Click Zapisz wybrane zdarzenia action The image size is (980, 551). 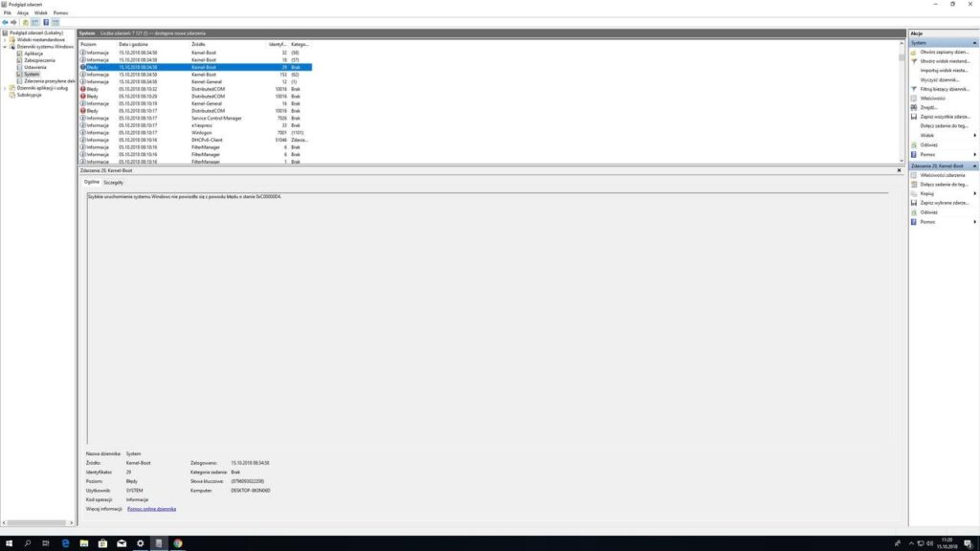point(945,203)
